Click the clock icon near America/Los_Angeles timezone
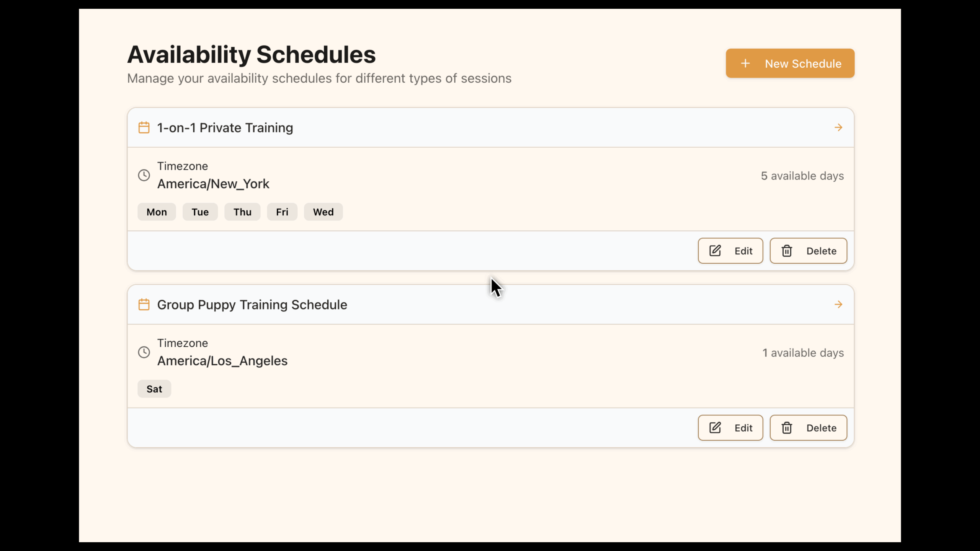Viewport: 980px width, 551px height. click(x=144, y=352)
